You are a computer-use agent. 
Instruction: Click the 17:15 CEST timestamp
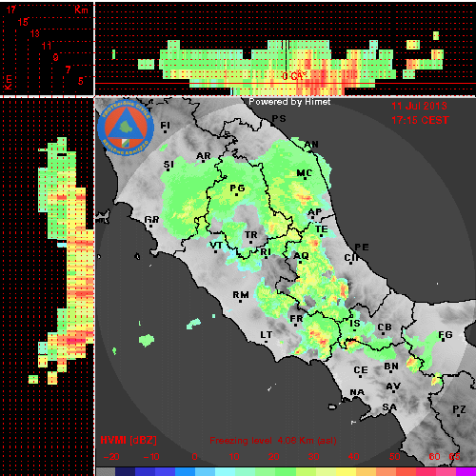pos(420,120)
